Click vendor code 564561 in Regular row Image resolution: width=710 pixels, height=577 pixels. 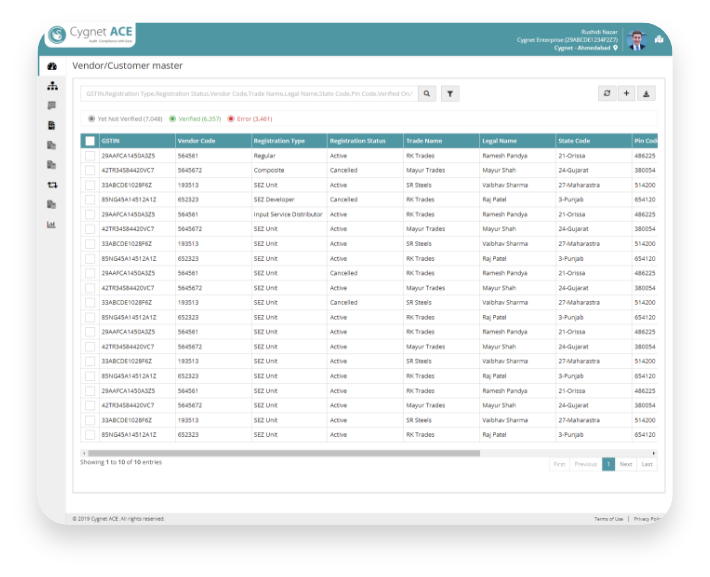(188, 156)
